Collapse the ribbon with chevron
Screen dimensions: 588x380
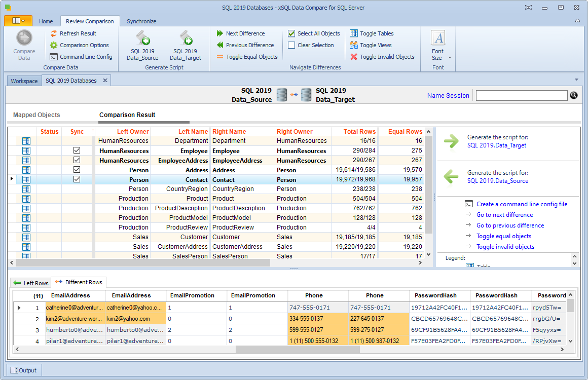point(577,21)
